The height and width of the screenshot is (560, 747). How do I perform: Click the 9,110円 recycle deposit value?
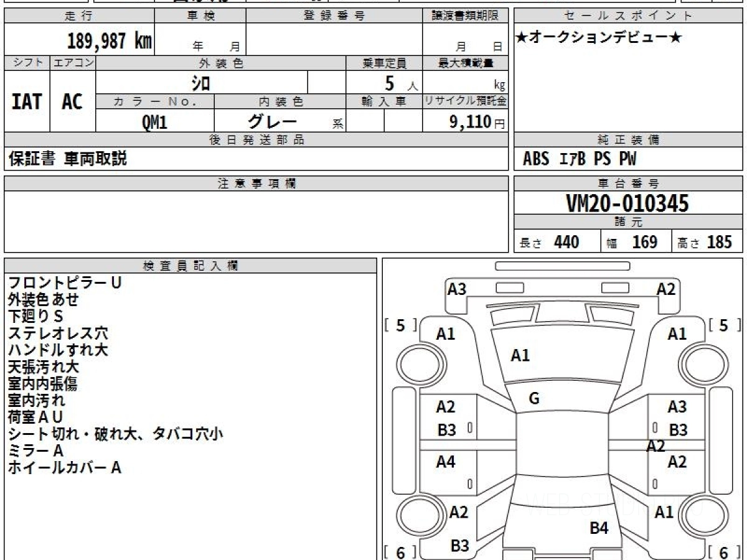477,122
